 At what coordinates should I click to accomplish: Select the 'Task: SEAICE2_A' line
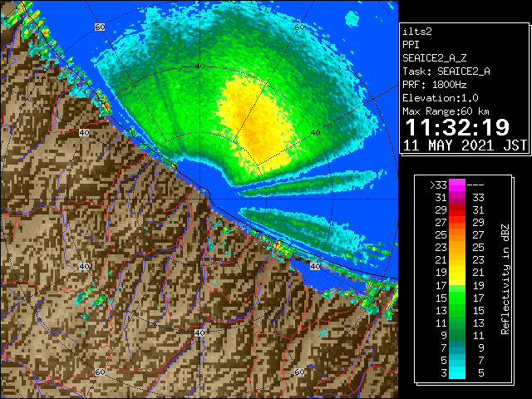tap(446, 71)
